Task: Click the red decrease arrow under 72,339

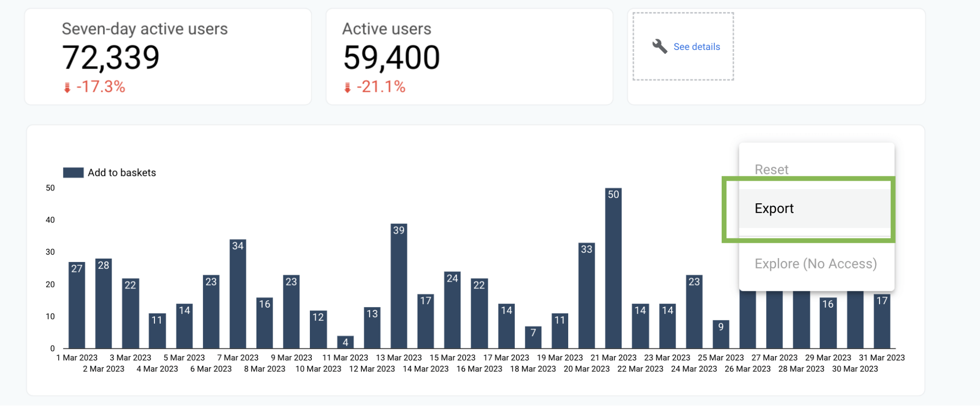Action: point(68,87)
